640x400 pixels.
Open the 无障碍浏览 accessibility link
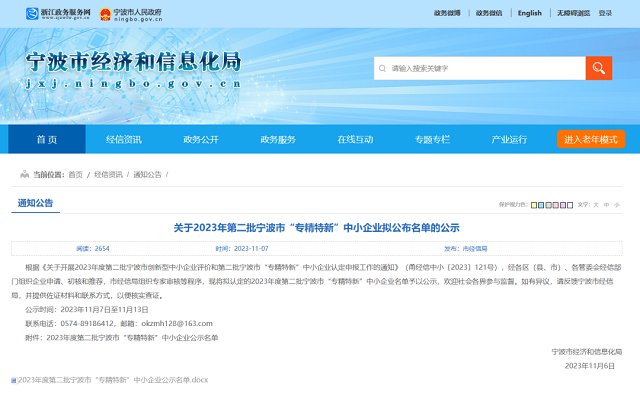tap(573, 13)
